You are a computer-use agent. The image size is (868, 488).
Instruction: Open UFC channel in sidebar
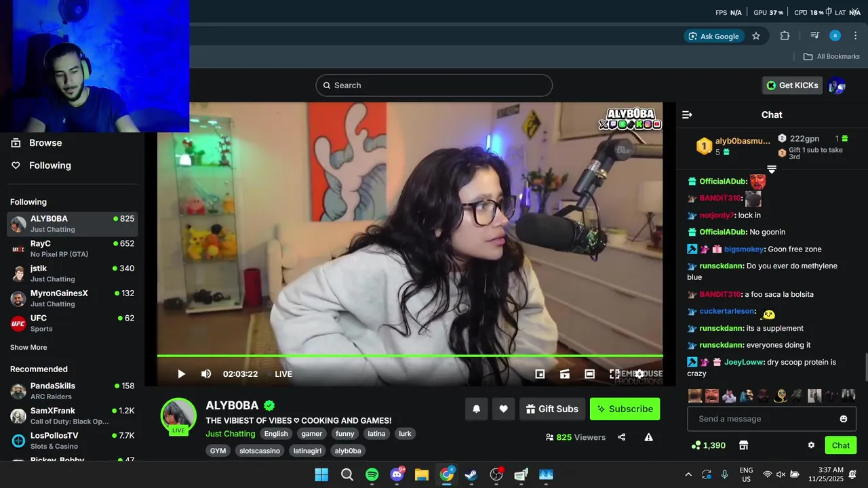coord(73,323)
